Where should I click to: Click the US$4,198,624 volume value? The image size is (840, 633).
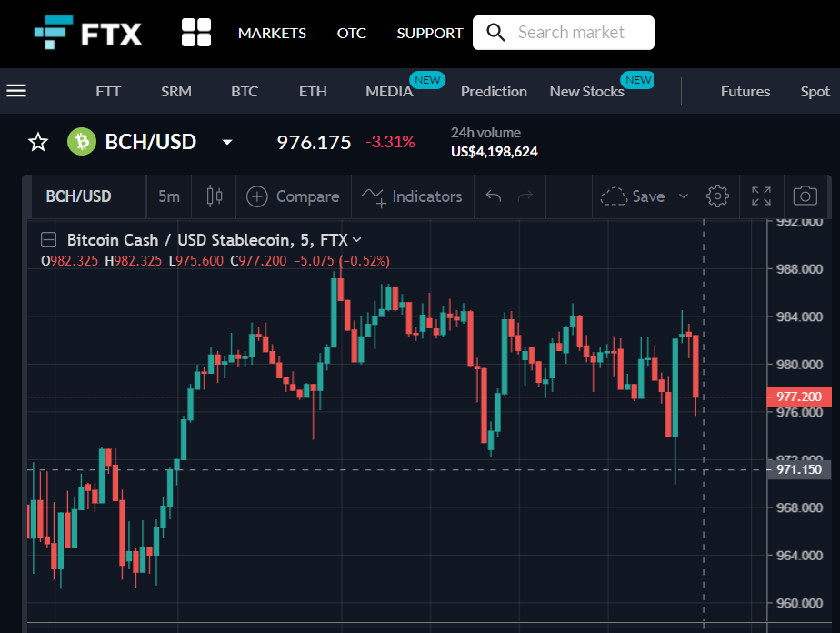pos(494,152)
